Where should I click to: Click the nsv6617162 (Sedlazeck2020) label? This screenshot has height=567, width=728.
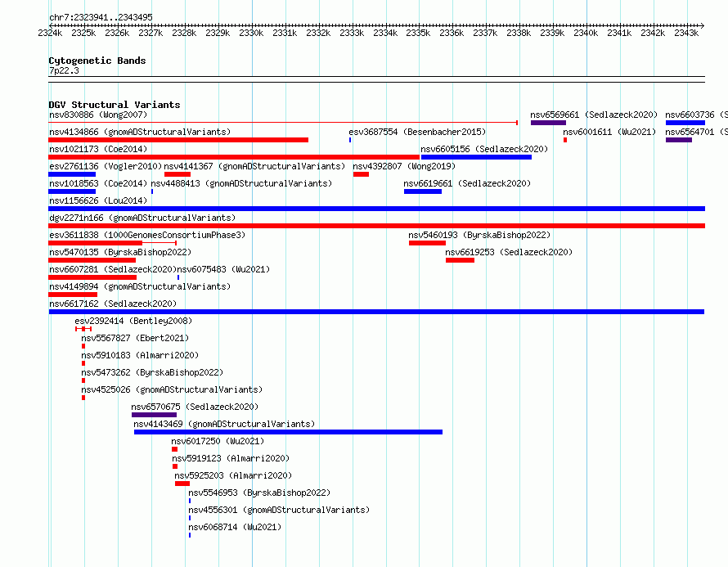click(x=113, y=304)
